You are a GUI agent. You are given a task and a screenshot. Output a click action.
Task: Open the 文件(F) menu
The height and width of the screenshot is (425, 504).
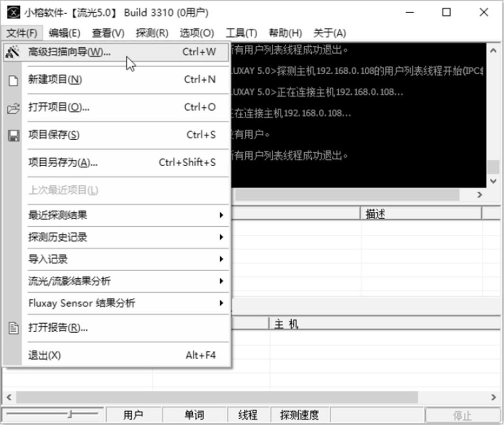coord(21,33)
